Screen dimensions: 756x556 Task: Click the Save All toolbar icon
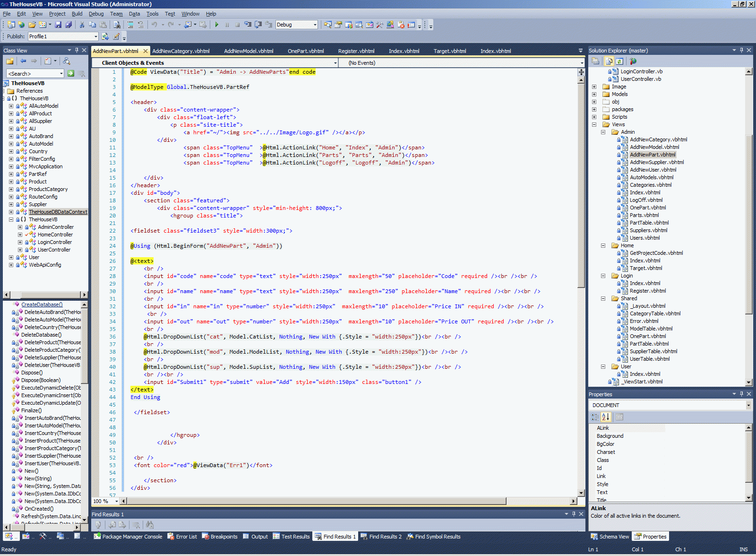point(69,25)
